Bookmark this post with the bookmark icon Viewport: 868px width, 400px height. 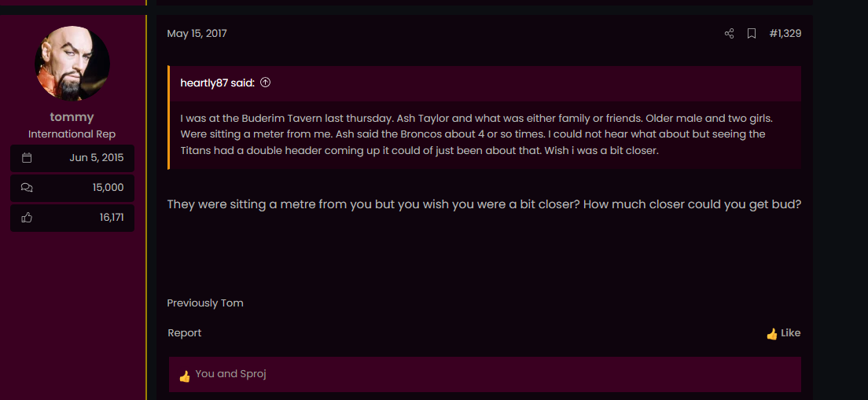(x=751, y=34)
